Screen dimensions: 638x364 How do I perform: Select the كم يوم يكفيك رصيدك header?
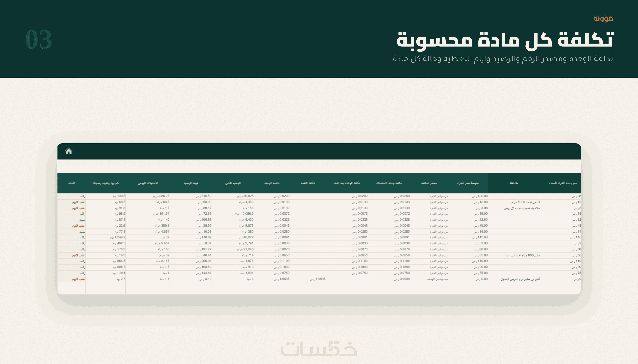[105, 183]
